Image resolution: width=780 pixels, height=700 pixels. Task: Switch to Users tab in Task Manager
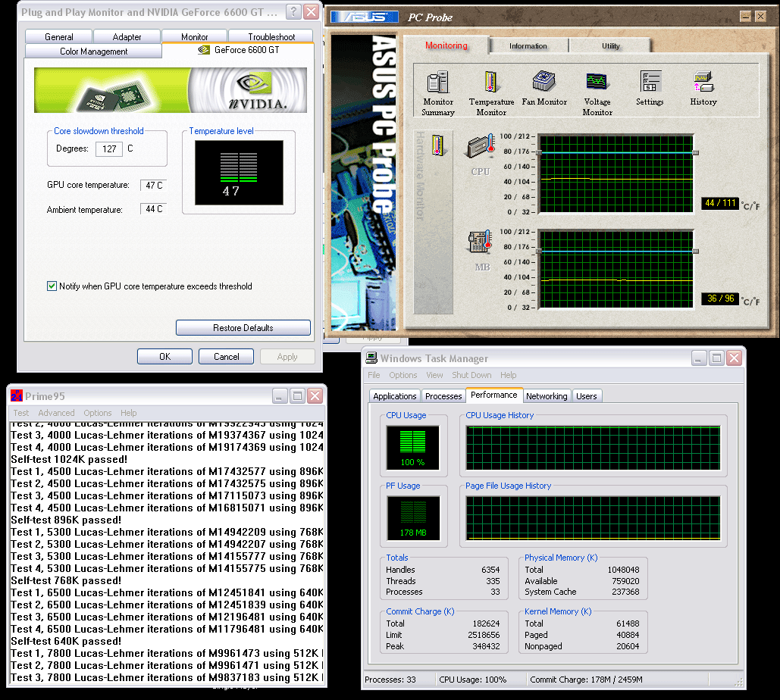pyautogui.click(x=587, y=395)
